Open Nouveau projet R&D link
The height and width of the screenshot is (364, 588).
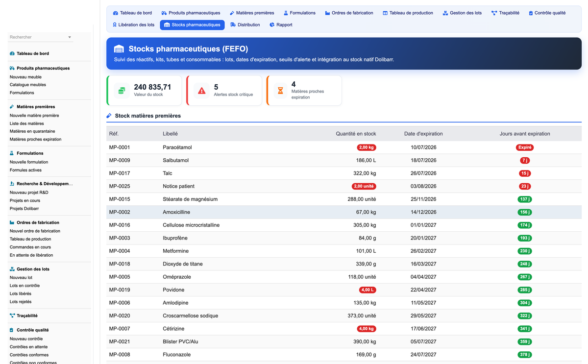[29, 193]
